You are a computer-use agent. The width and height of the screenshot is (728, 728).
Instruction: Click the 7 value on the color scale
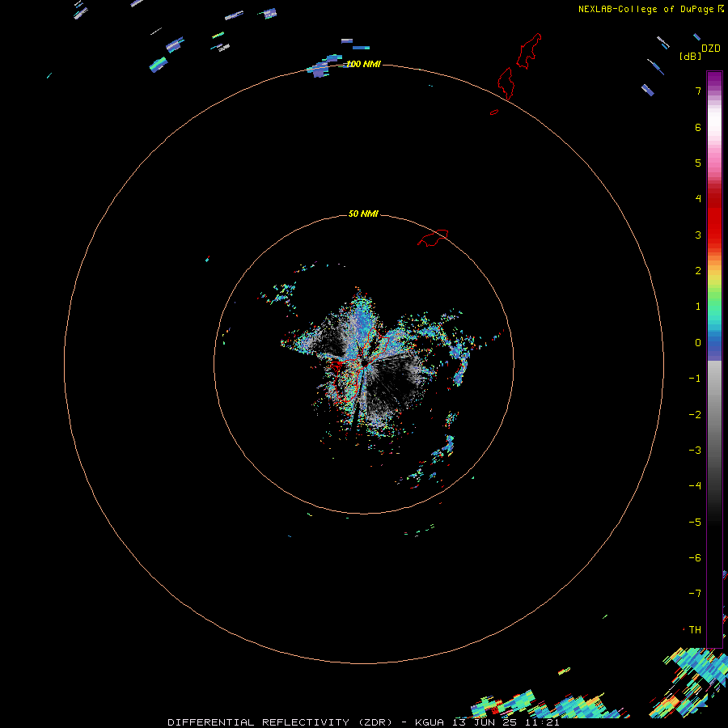(x=698, y=91)
